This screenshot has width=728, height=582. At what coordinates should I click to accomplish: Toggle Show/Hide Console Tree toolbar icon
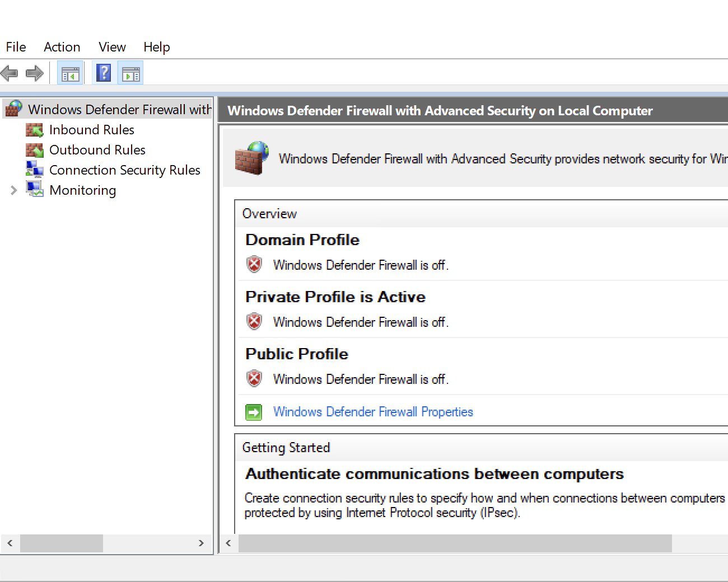(70, 73)
